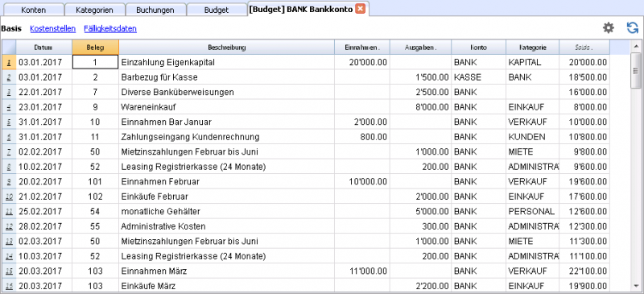Click the Ausgaben column header

(420, 48)
